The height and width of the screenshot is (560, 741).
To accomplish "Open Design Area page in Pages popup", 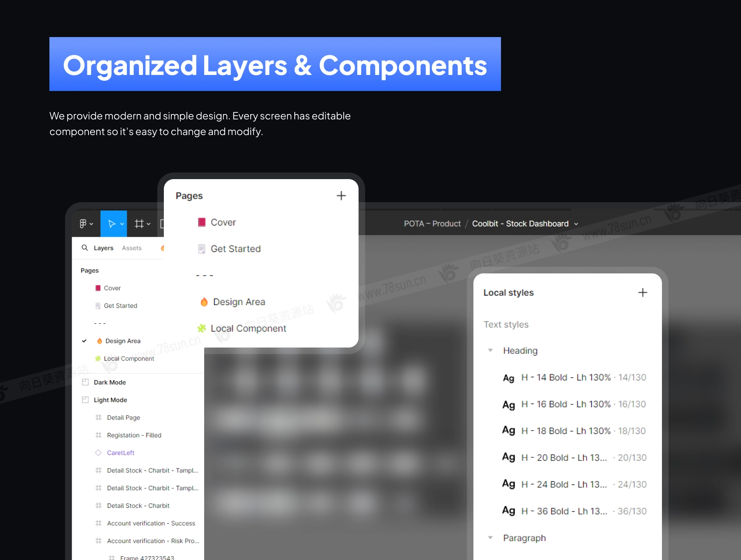I will point(239,302).
